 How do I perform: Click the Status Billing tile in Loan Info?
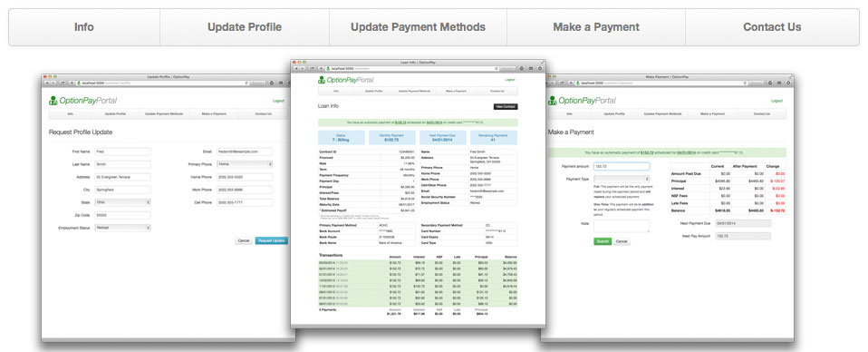(x=342, y=138)
